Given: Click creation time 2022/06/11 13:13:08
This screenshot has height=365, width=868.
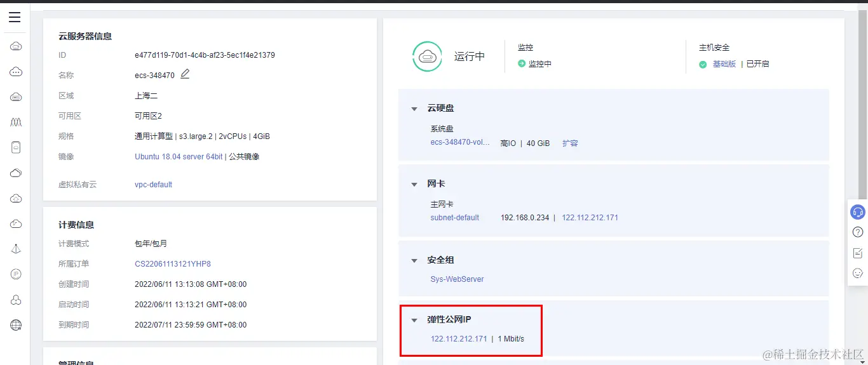Looking at the screenshot, I should (x=191, y=284).
